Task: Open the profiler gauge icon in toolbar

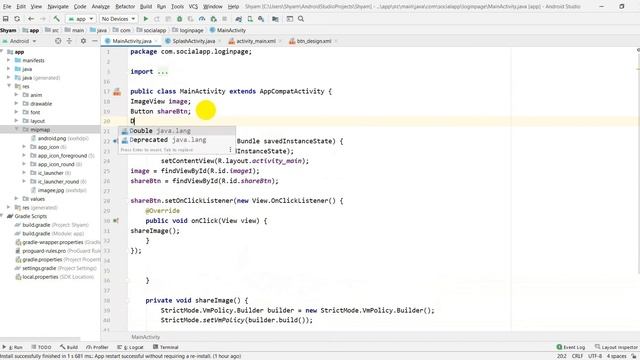Action: [202, 19]
